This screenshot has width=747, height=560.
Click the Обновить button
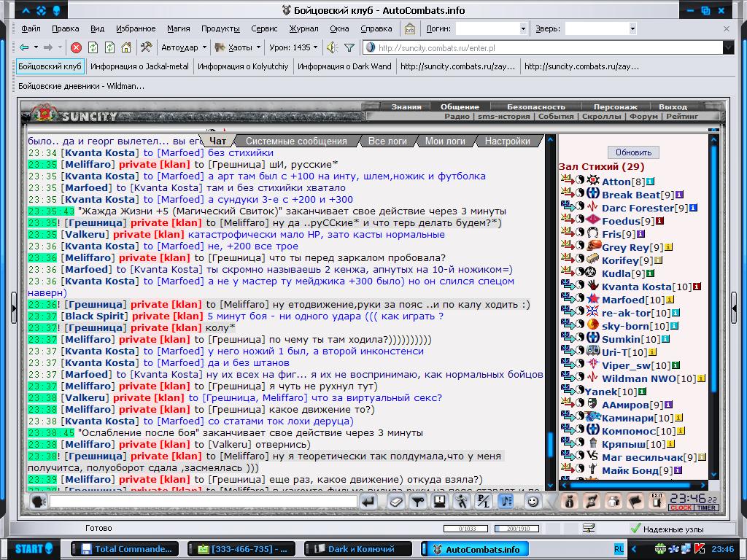tap(634, 152)
